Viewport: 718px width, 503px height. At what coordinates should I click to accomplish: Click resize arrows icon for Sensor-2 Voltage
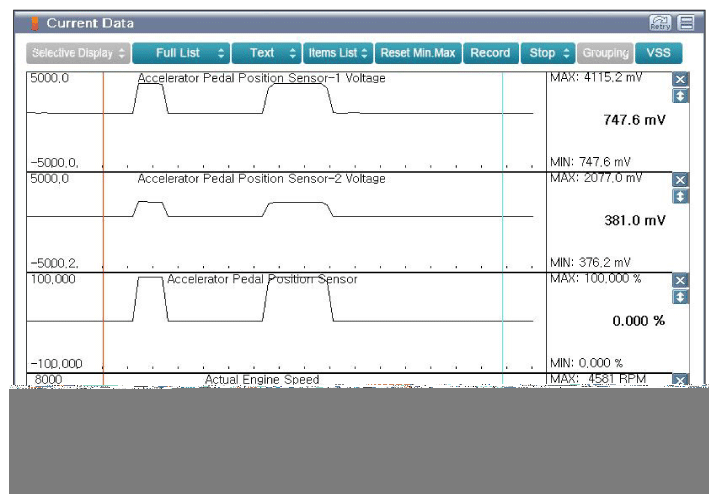tap(681, 196)
